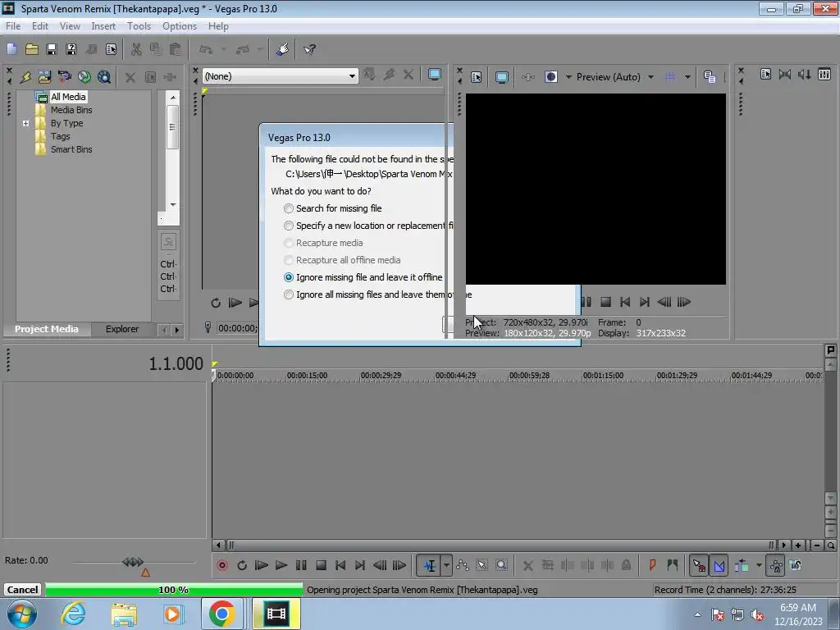This screenshot has width=840, height=630.
Task: Toggle Ignore Event Grouping icon
Action: tap(795, 565)
